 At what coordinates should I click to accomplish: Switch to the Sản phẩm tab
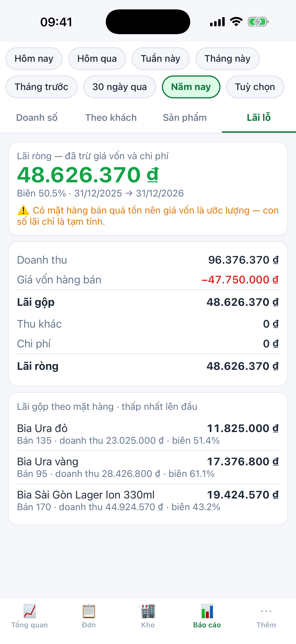pos(185,117)
